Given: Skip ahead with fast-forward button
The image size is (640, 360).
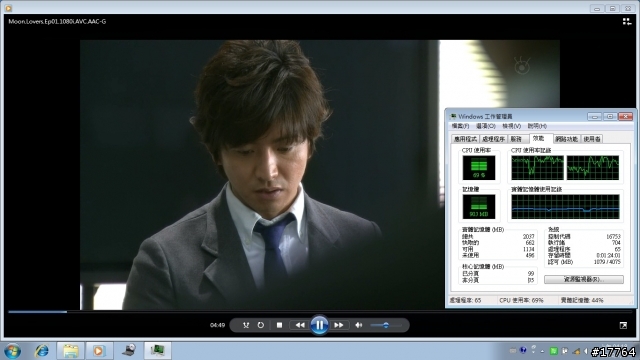Looking at the screenshot, I should 339,325.
